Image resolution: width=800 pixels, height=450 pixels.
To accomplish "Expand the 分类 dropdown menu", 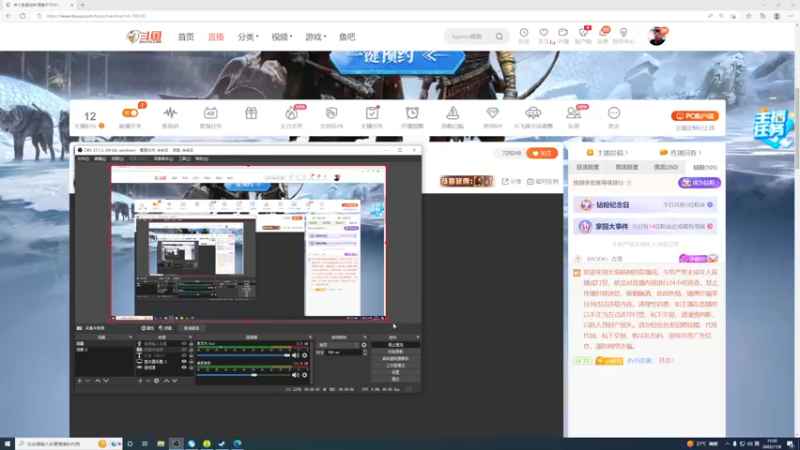I will 248,37.
